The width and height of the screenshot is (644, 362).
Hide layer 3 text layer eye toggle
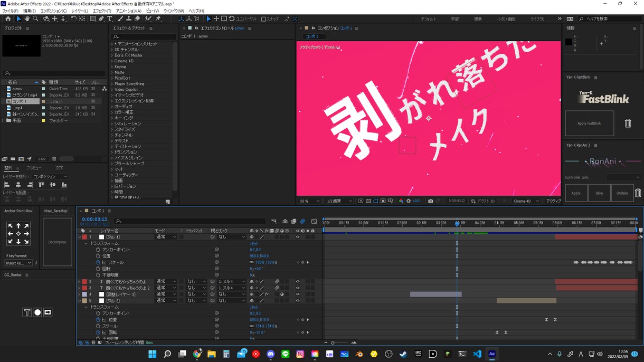pos(298,288)
